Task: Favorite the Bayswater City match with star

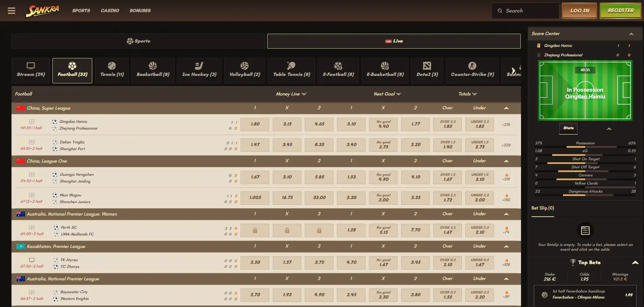Action: click(x=23, y=292)
